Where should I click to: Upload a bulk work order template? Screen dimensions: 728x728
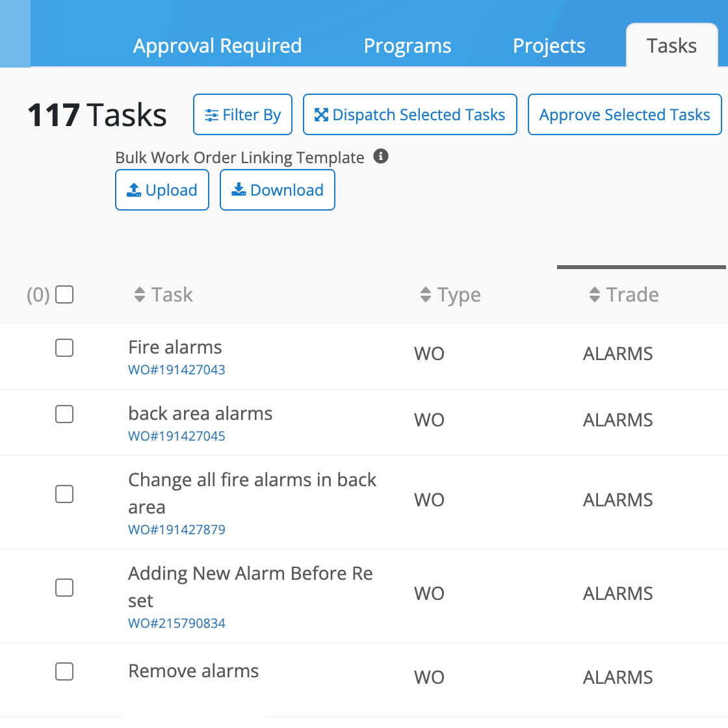162,190
